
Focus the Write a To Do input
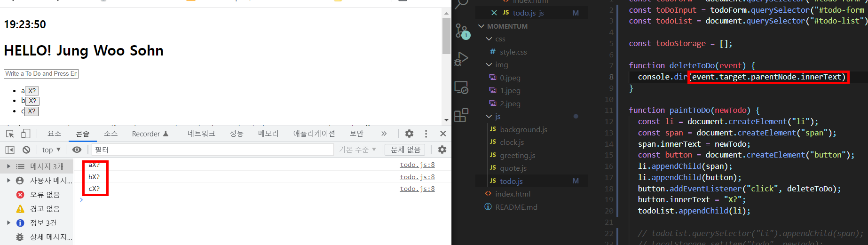[x=41, y=74]
